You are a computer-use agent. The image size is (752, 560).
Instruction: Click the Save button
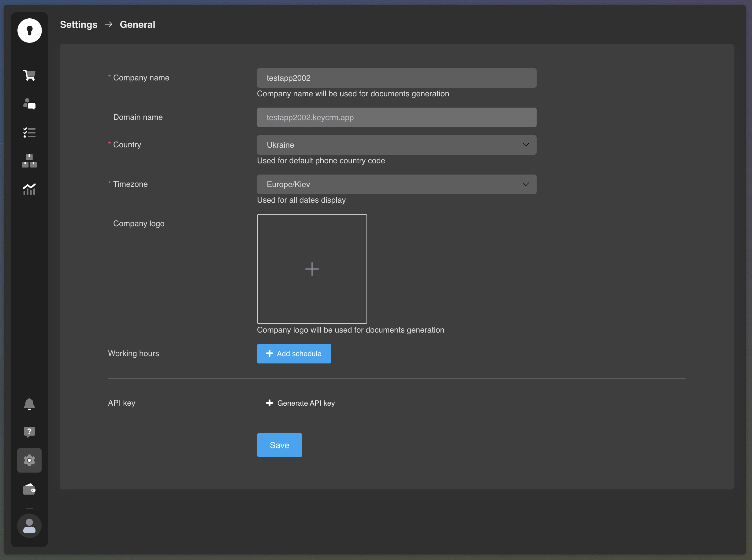(x=279, y=445)
